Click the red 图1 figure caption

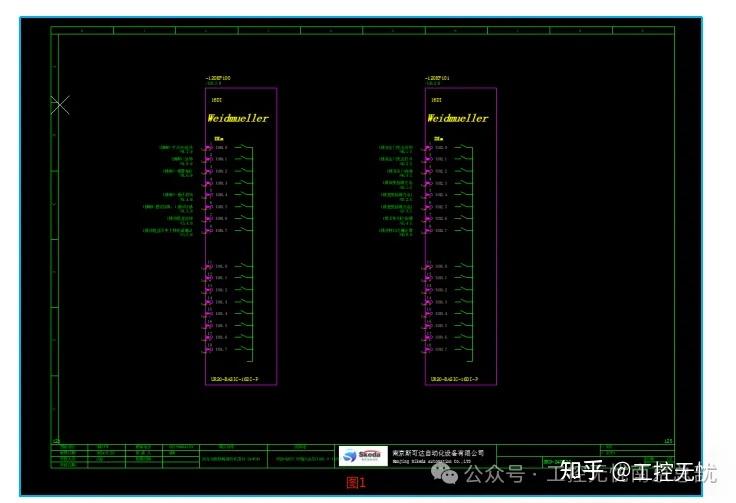click(356, 482)
